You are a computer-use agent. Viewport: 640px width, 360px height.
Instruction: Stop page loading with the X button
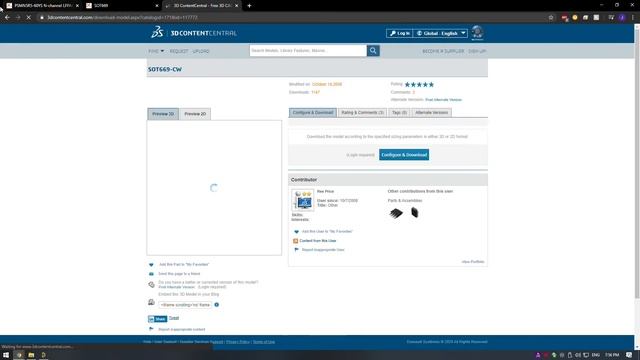coord(29,18)
